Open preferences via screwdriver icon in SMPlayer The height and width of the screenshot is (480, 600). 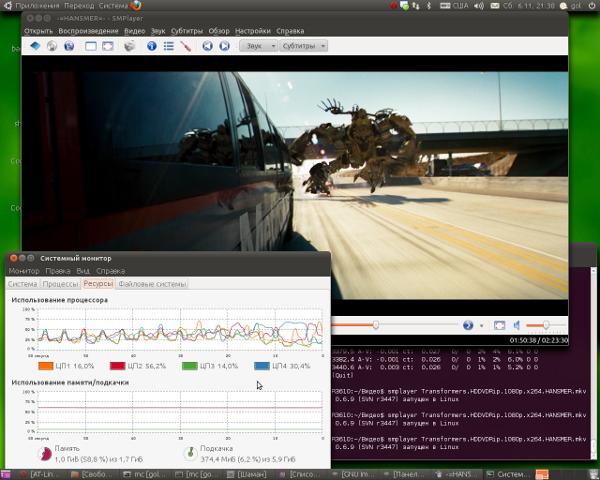pos(186,46)
